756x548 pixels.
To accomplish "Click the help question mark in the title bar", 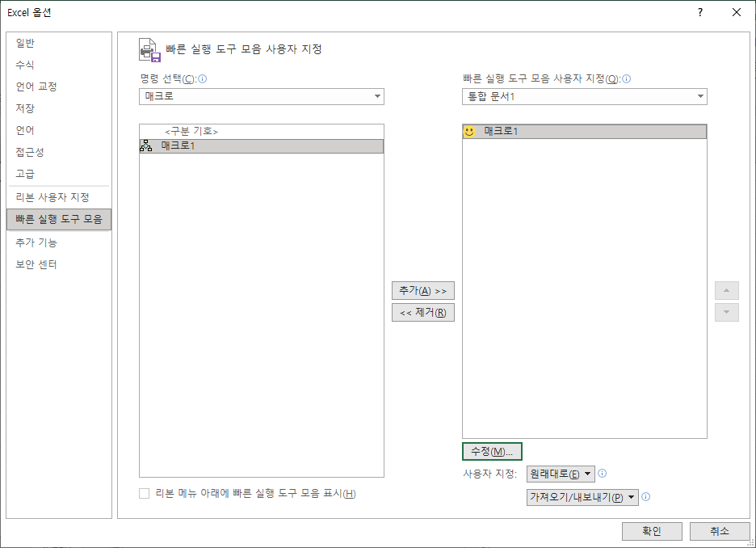I will [699, 12].
